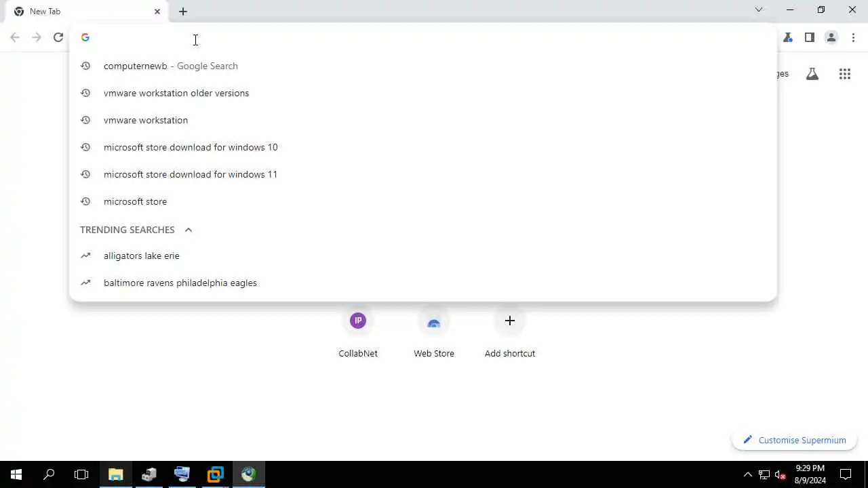Viewport: 868px width, 488px height.
Task: Click the browser back arrow
Action: [15, 37]
